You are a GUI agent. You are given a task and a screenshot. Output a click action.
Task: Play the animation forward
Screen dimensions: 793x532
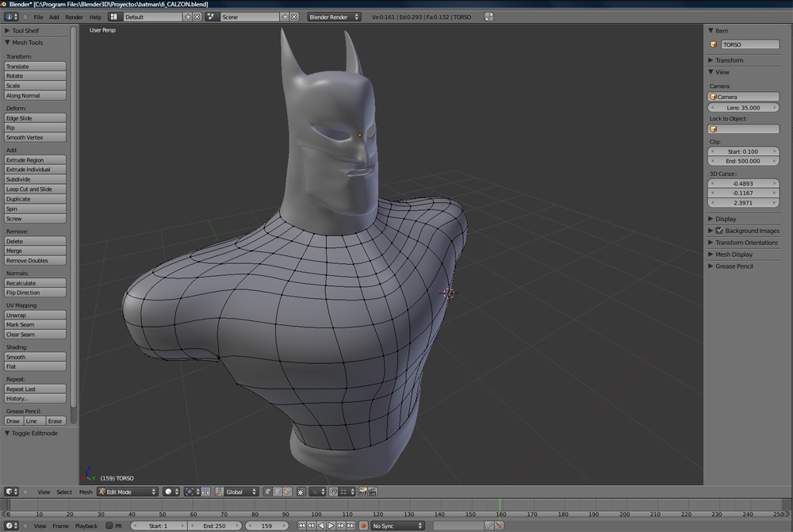click(x=331, y=526)
